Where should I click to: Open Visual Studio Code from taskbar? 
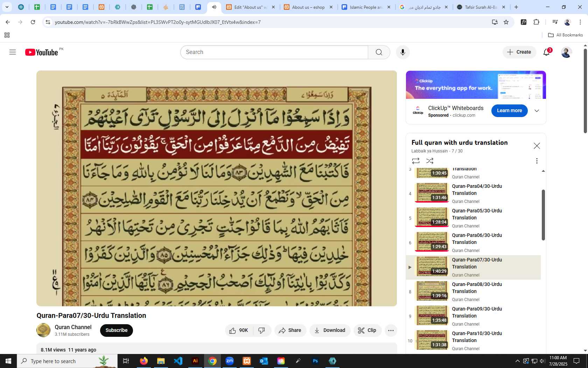click(178, 361)
